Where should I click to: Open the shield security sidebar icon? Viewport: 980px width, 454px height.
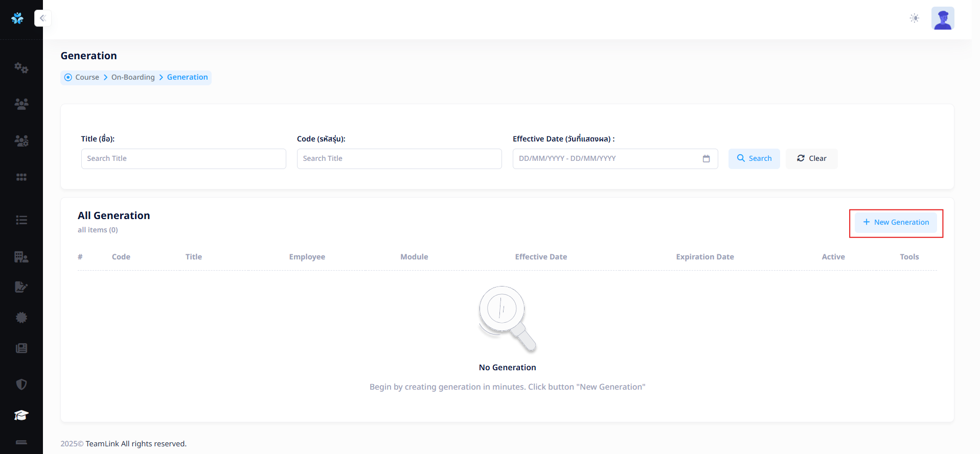click(21, 385)
